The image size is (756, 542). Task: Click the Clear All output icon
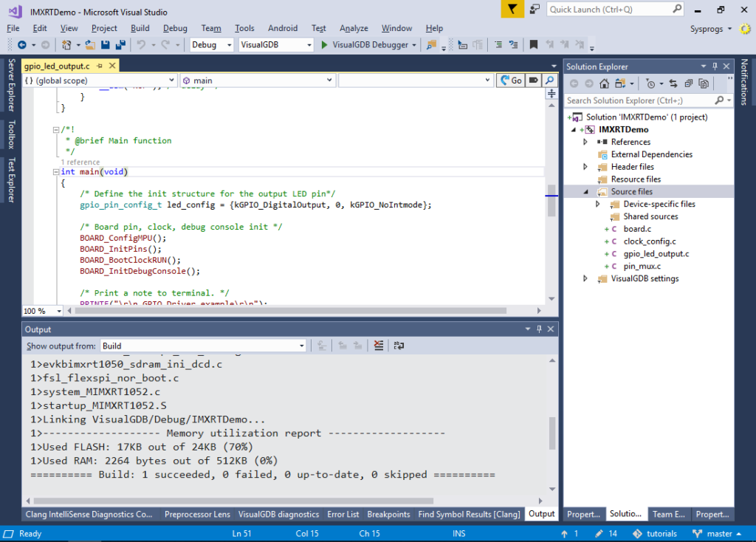(x=379, y=346)
